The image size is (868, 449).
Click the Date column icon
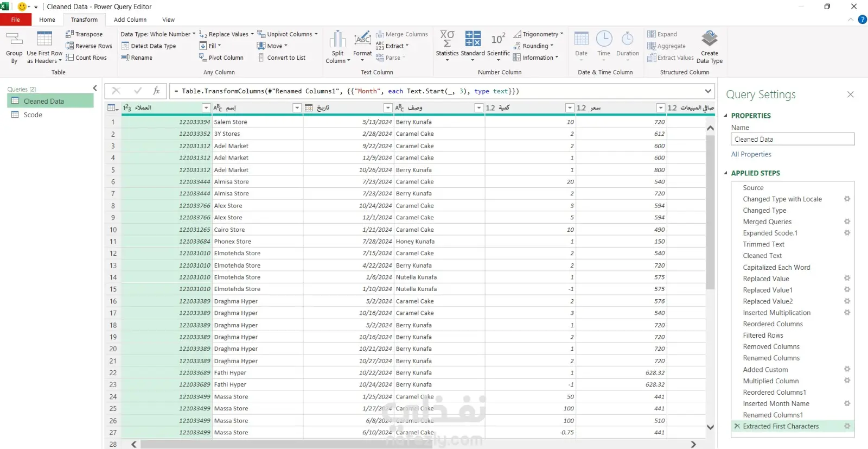(x=581, y=39)
